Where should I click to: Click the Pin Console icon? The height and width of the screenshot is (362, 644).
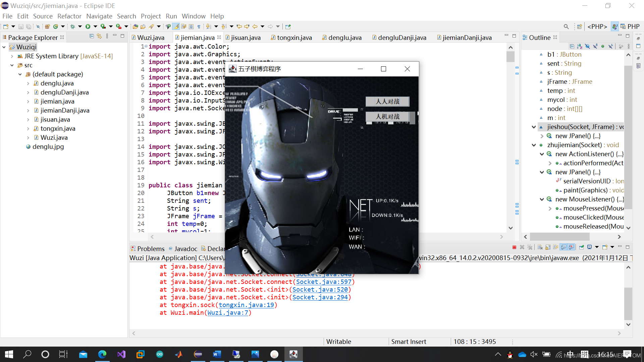point(581,247)
